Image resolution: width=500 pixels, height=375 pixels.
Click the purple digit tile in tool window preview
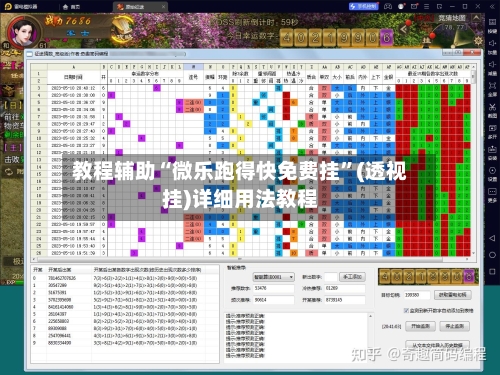pyautogui.click(x=469, y=277)
